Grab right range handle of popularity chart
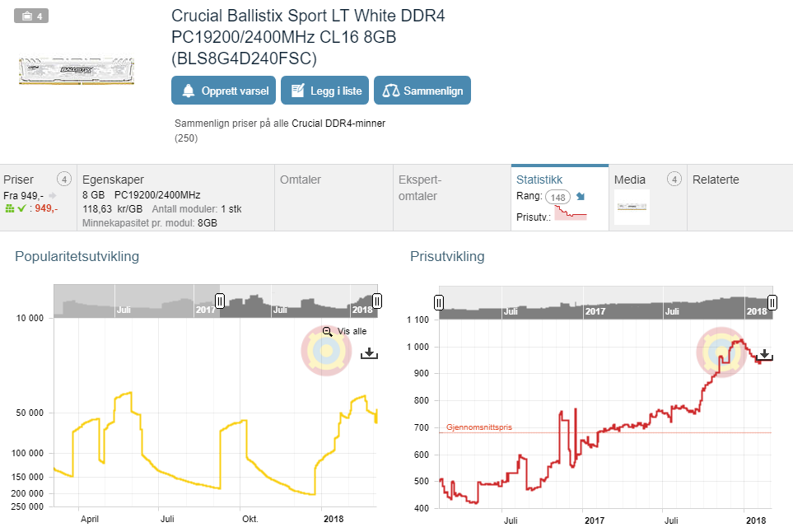The image size is (793, 532). point(377,301)
